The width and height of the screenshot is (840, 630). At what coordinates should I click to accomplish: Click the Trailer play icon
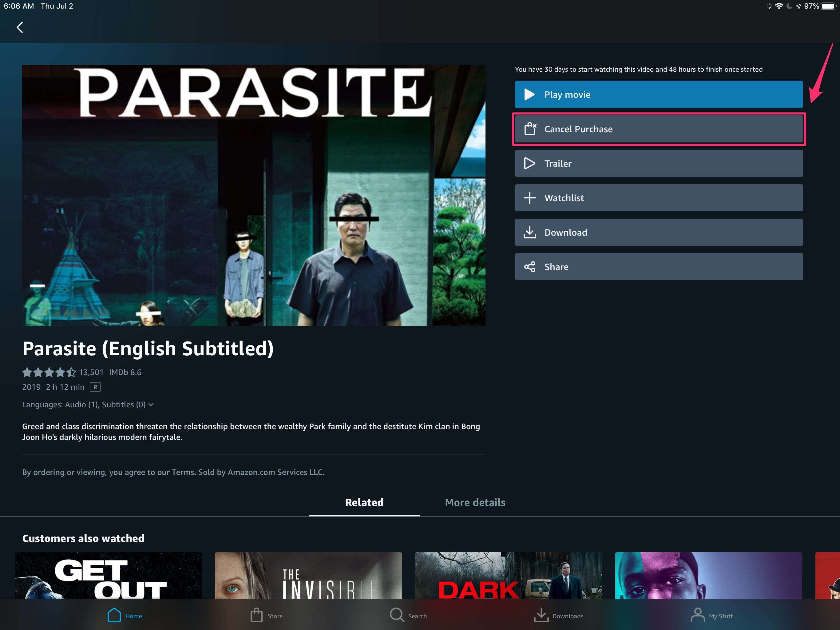click(x=529, y=163)
